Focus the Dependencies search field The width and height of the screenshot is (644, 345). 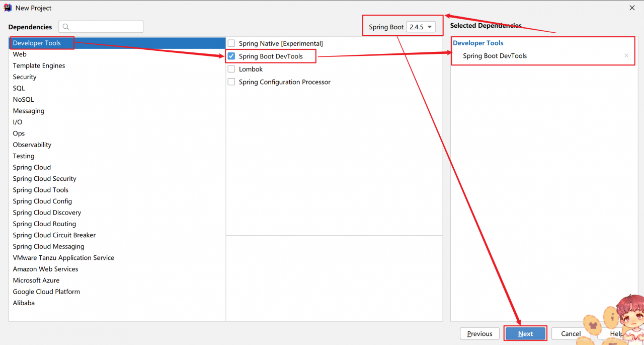pyautogui.click(x=101, y=27)
